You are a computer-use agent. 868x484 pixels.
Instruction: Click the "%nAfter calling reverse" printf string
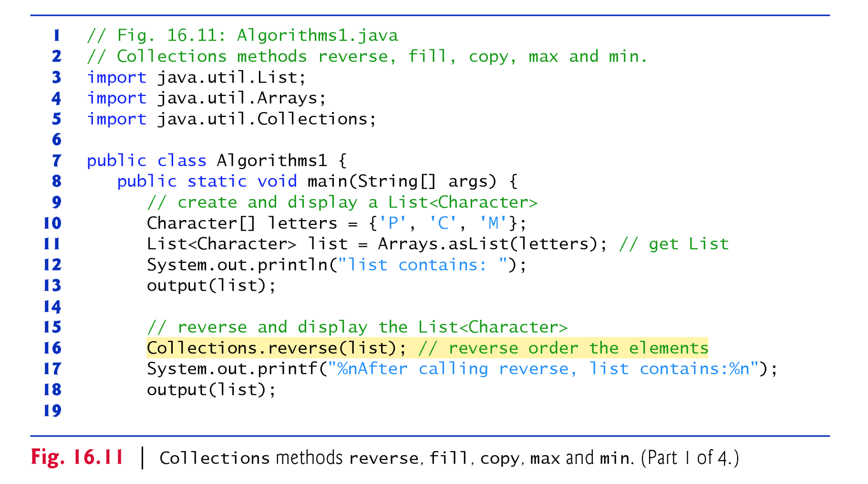(x=543, y=369)
